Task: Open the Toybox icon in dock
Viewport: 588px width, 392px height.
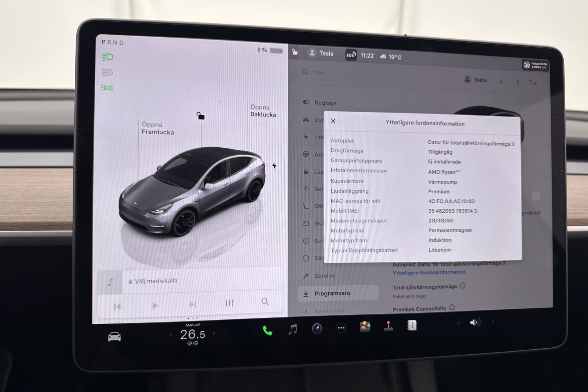Action: tap(365, 326)
